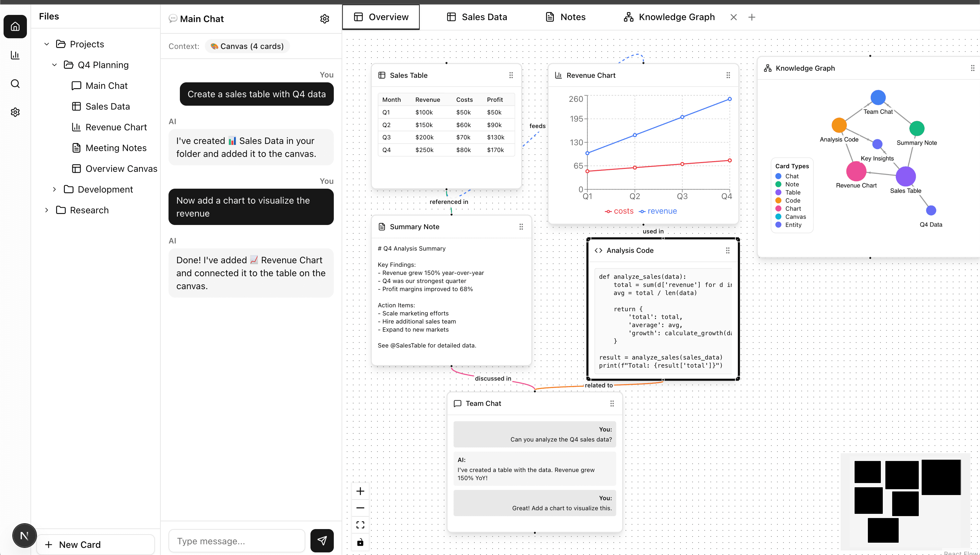Zoom in on the canvas with the plus icon
The height and width of the screenshot is (555, 980).
[360, 491]
